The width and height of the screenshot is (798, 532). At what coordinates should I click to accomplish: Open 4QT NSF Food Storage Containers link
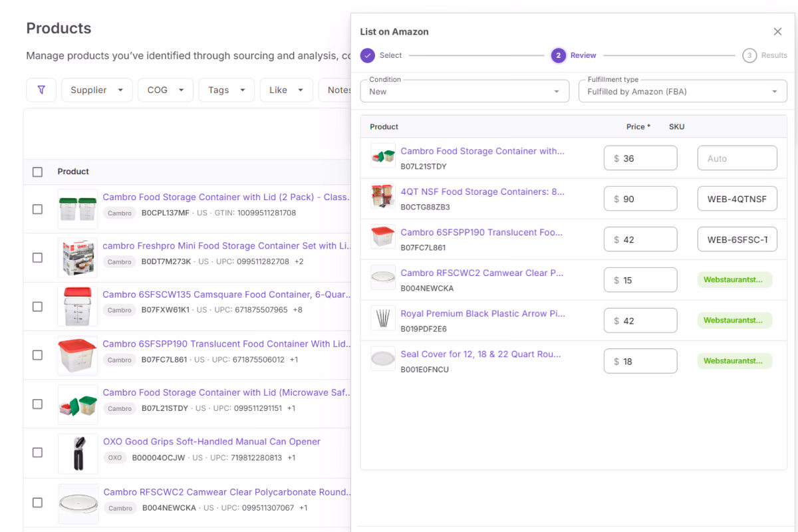[482, 192]
